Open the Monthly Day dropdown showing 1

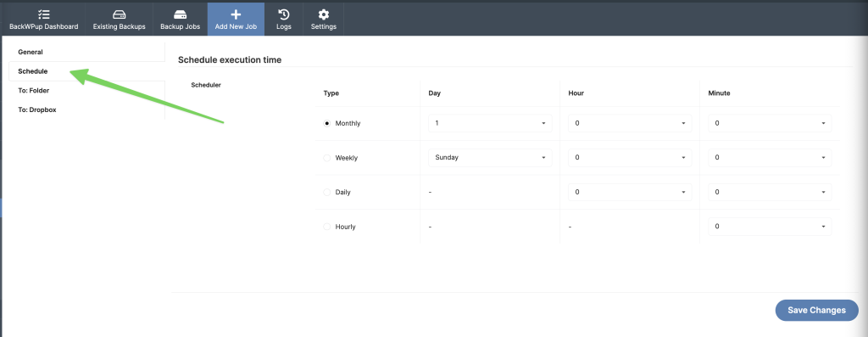(x=490, y=123)
